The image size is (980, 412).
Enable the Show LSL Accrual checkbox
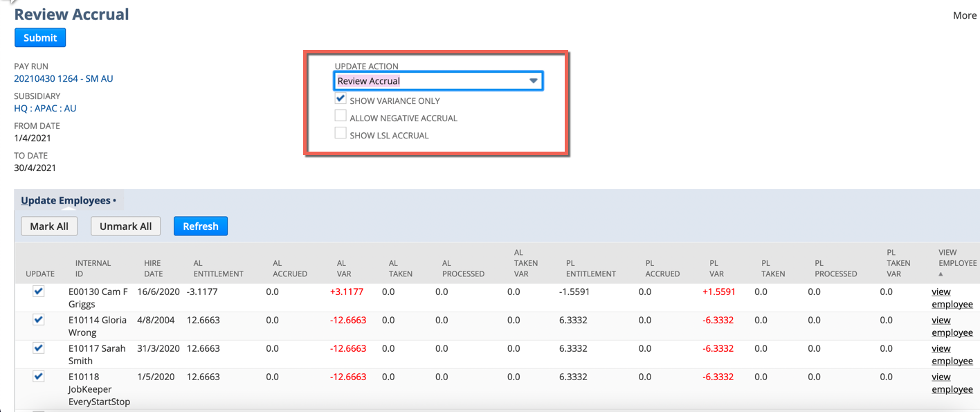pyautogui.click(x=341, y=132)
